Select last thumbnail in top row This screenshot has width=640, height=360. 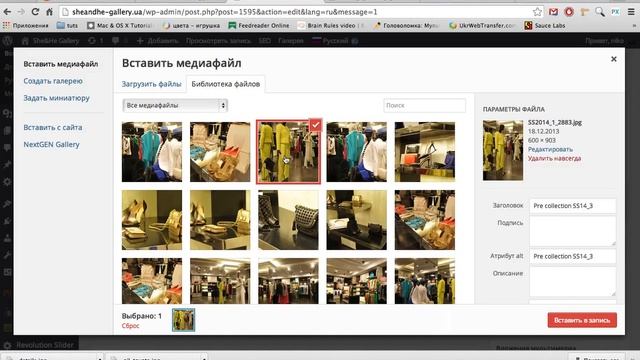pyautogui.click(x=425, y=152)
